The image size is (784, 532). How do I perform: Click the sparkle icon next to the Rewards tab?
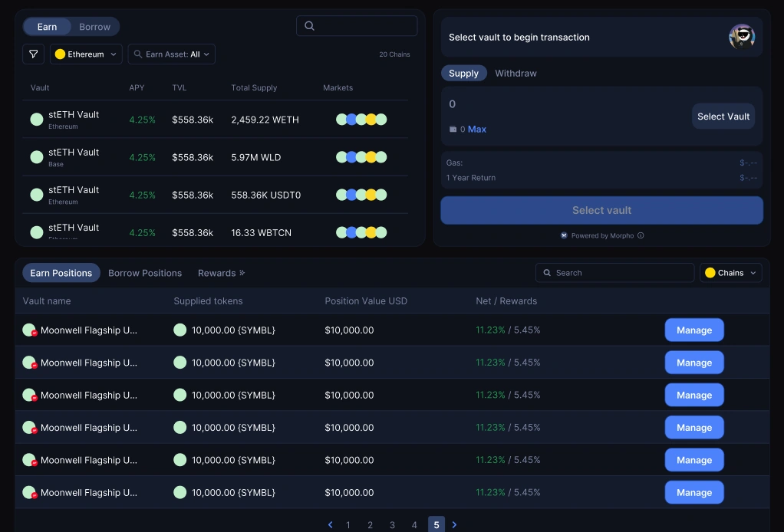tap(242, 273)
